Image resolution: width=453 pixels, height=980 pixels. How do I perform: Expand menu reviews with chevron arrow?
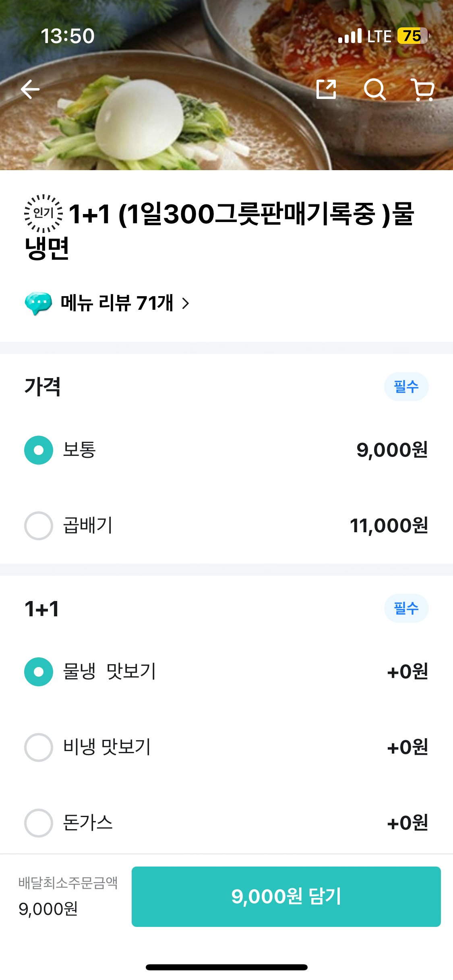pos(186,303)
